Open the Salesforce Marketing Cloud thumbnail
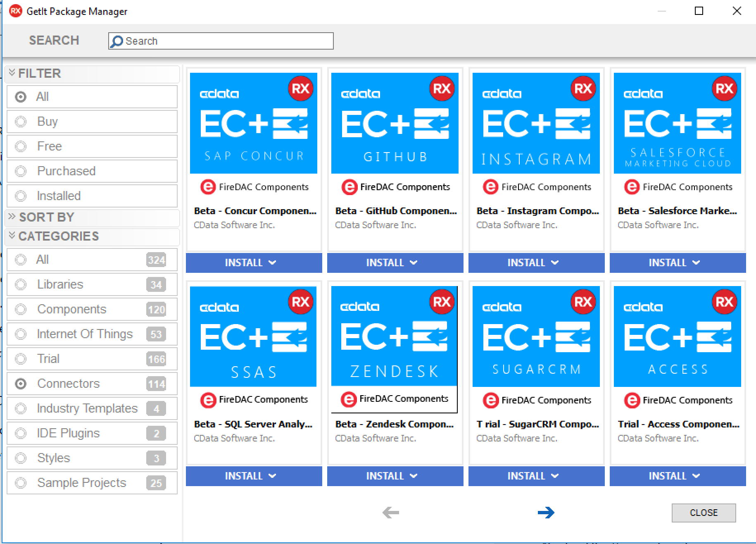 point(678,123)
